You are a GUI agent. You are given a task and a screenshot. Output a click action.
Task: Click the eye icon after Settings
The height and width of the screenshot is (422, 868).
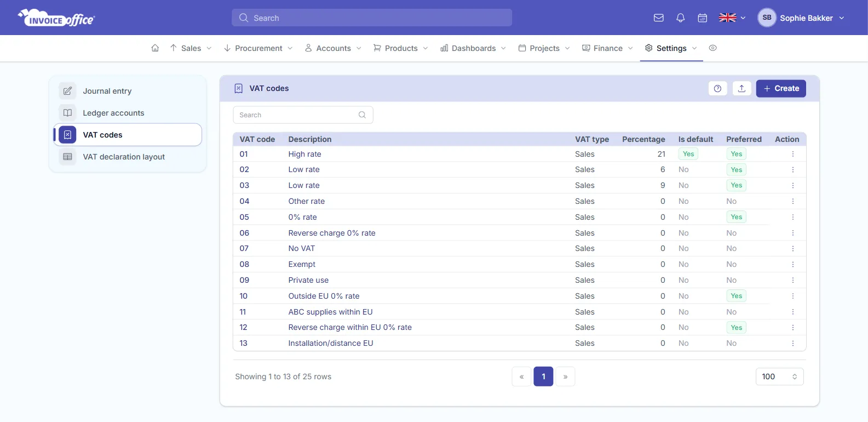712,48
